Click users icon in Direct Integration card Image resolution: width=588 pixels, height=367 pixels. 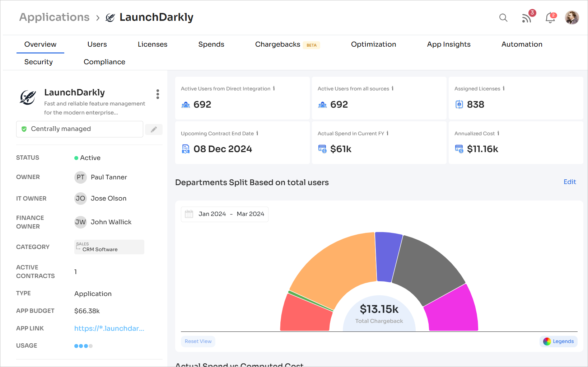(186, 105)
